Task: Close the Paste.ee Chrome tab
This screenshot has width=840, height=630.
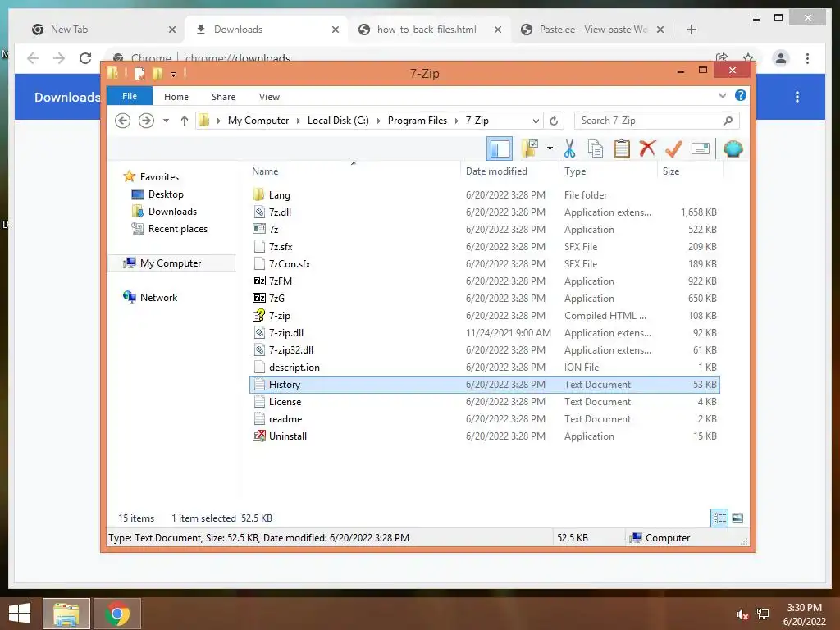Action: point(660,30)
